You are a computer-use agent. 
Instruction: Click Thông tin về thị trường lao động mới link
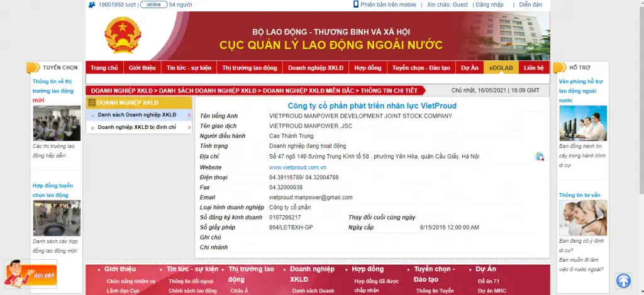(x=53, y=91)
